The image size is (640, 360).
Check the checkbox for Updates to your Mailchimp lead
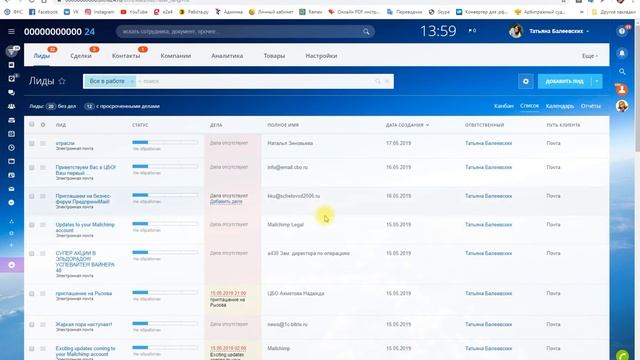tap(31, 225)
